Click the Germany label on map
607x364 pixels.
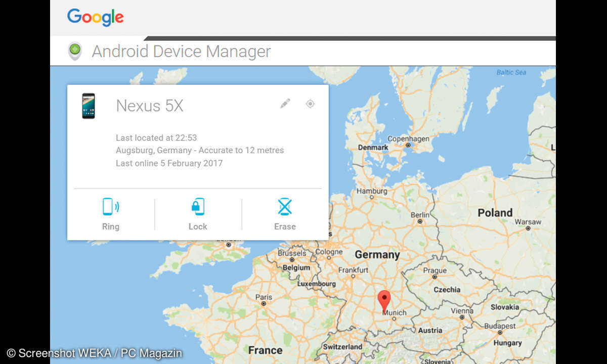coord(377,254)
